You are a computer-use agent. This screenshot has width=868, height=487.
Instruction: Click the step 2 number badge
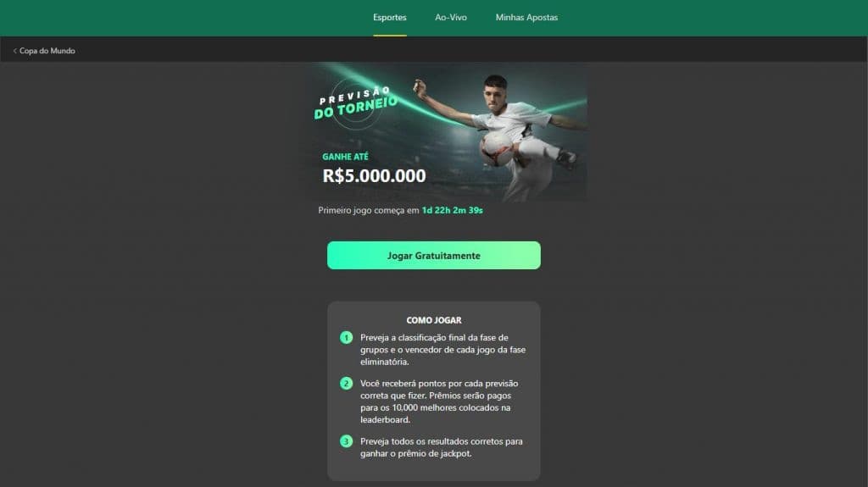(346, 384)
